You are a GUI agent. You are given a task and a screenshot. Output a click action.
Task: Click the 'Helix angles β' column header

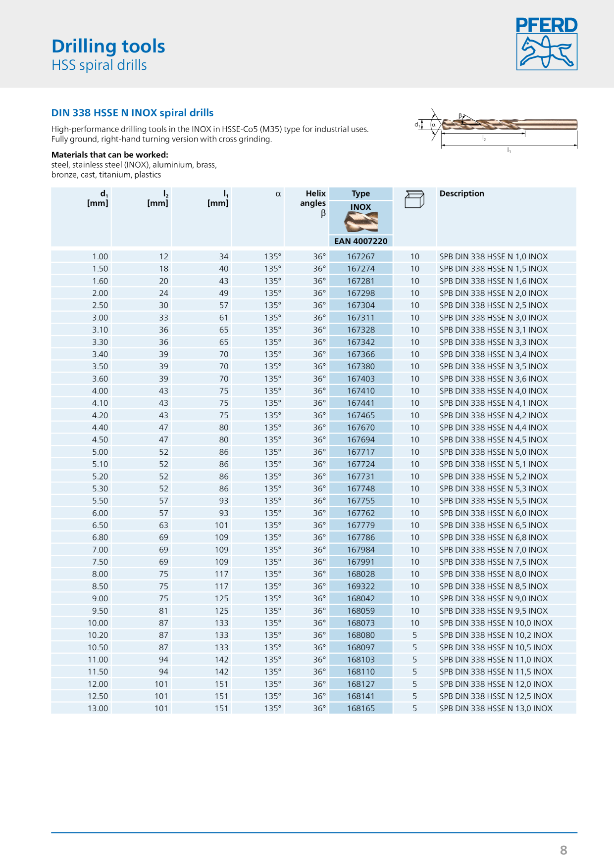(x=313, y=203)
